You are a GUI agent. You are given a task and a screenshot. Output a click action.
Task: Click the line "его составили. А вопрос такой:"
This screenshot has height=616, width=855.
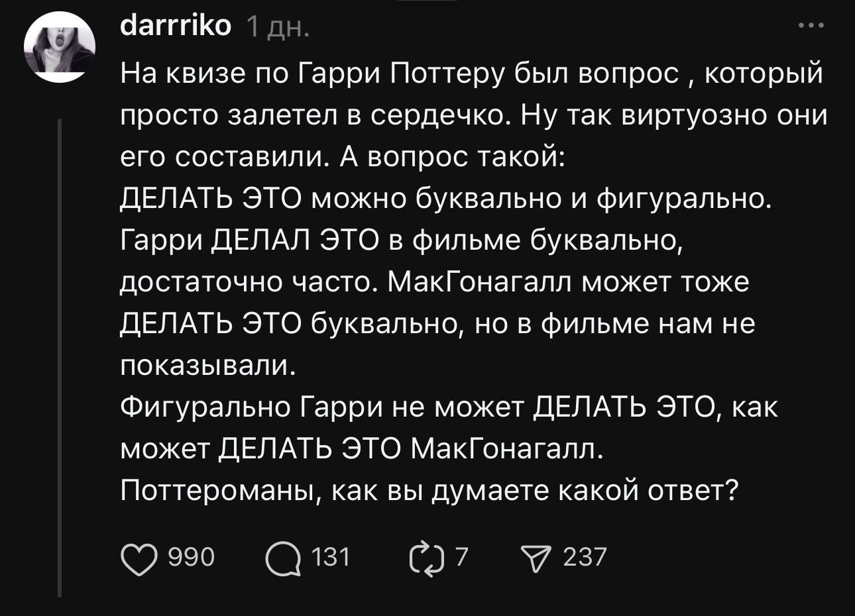pyautogui.click(x=341, y=157)
